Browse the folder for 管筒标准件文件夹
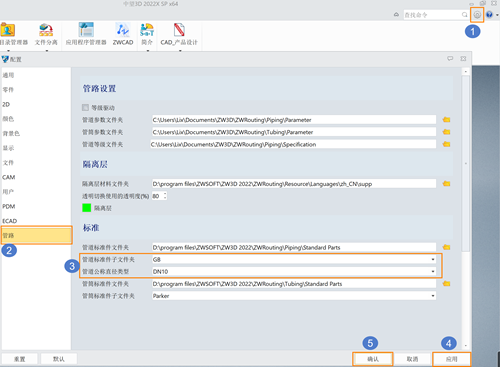The height and width of the screenshot is (367, 500). [446, 284]
